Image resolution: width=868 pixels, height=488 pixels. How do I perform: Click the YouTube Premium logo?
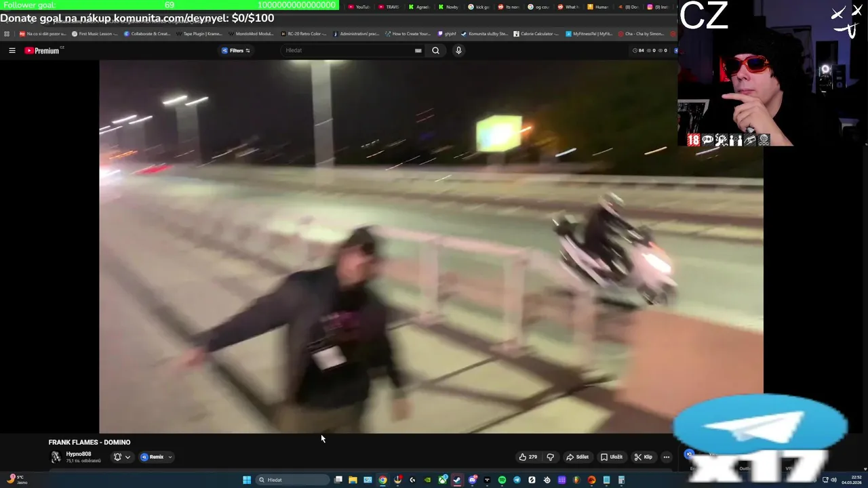tap(43, 50)
